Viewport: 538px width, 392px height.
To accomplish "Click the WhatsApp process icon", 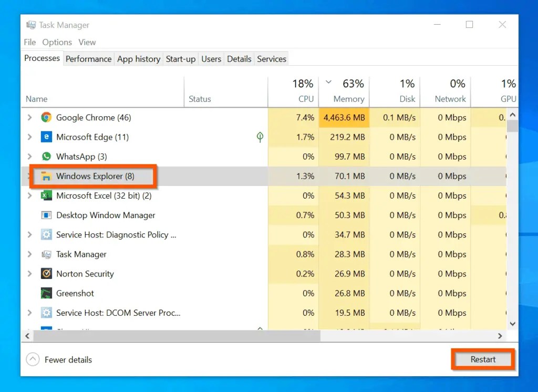I will click(46, 157).
